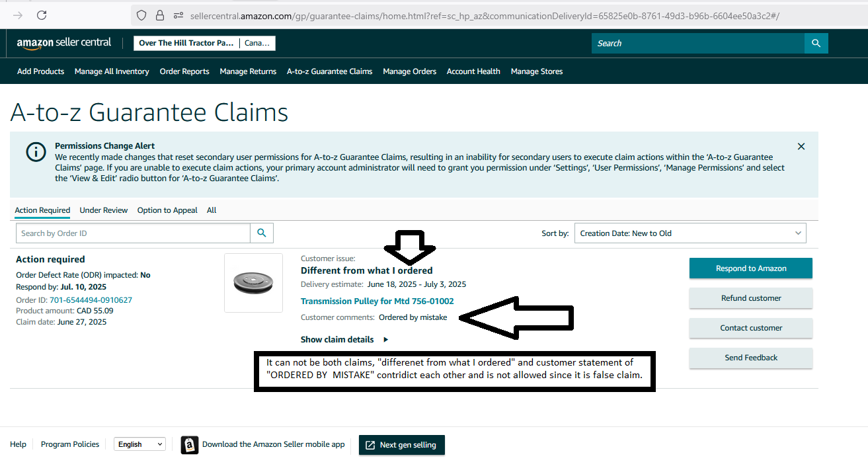The width and height of the screenshot is (868, 474).
Task: Click Refund customer button
Action: coord(750,298)
